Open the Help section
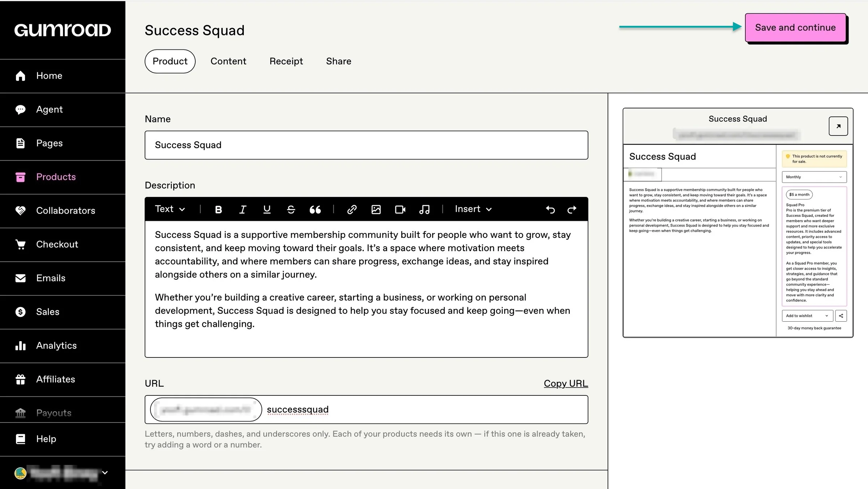The height and width of the screenshot is (489, 868). tap(63, 439)
